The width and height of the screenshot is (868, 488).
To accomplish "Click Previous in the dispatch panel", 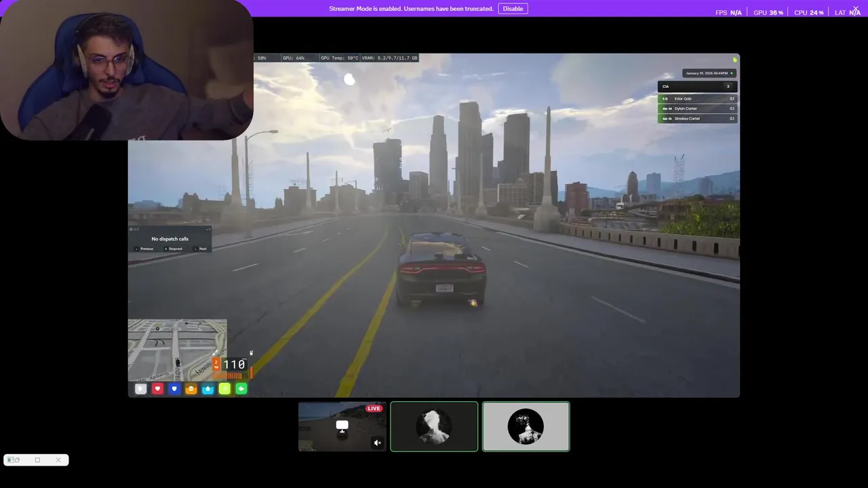I will [x=145, y=249].
